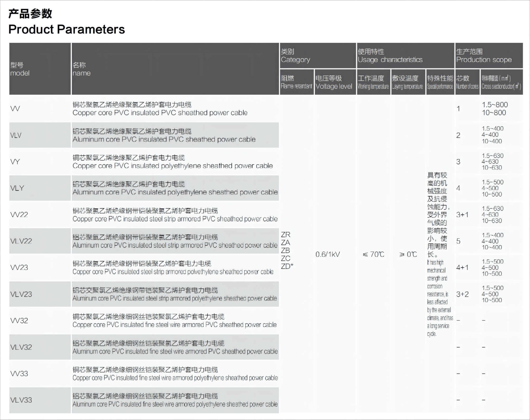Click the 'ZC' flame retardant value
The width and height of the screenshot is (530, 420).
coord(285,258)
